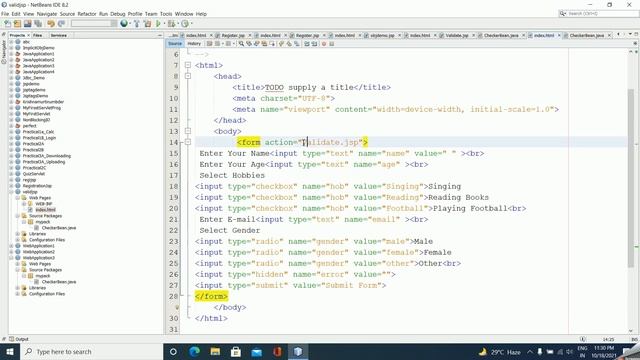
Task: Open the project configuration combo box
Action: click(94, 24)
